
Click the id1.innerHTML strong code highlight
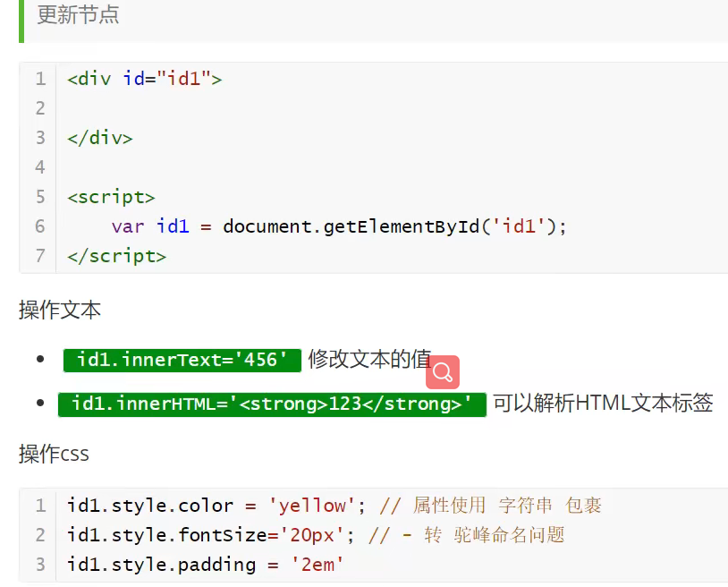pyautogui.click(x=272, y=404)
